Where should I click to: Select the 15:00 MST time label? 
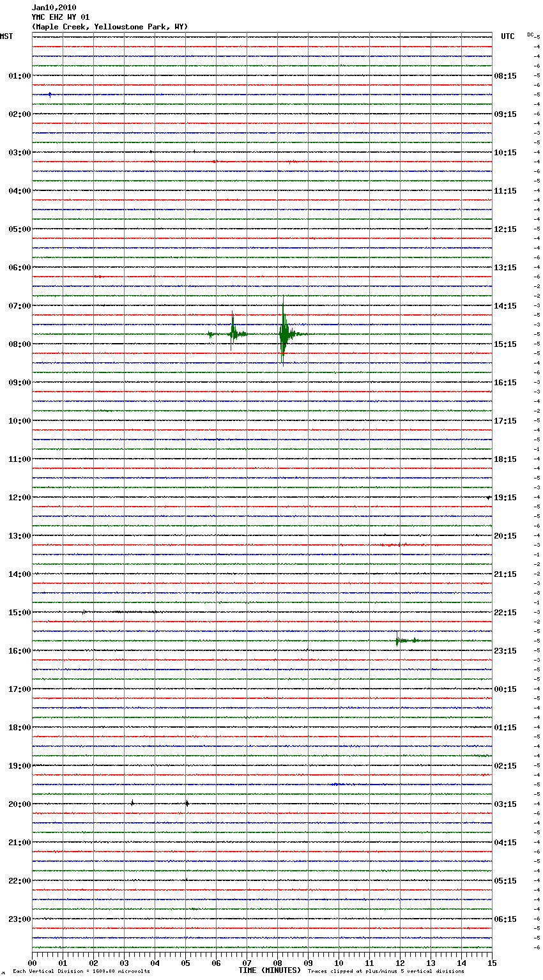(x=20, y=613)
